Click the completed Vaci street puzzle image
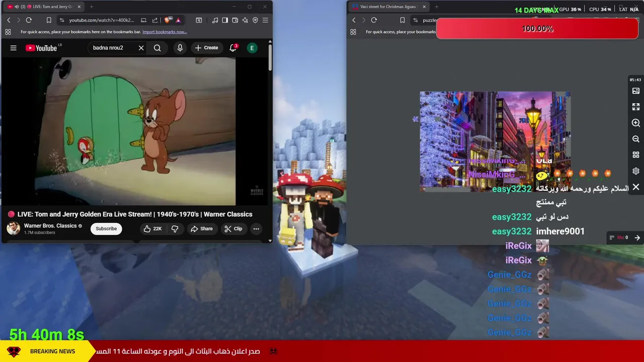The image size is (644, 362). [x=495, y=141]
